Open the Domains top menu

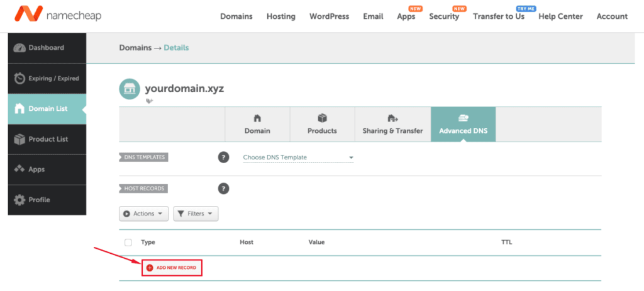(x=236, y=16)
